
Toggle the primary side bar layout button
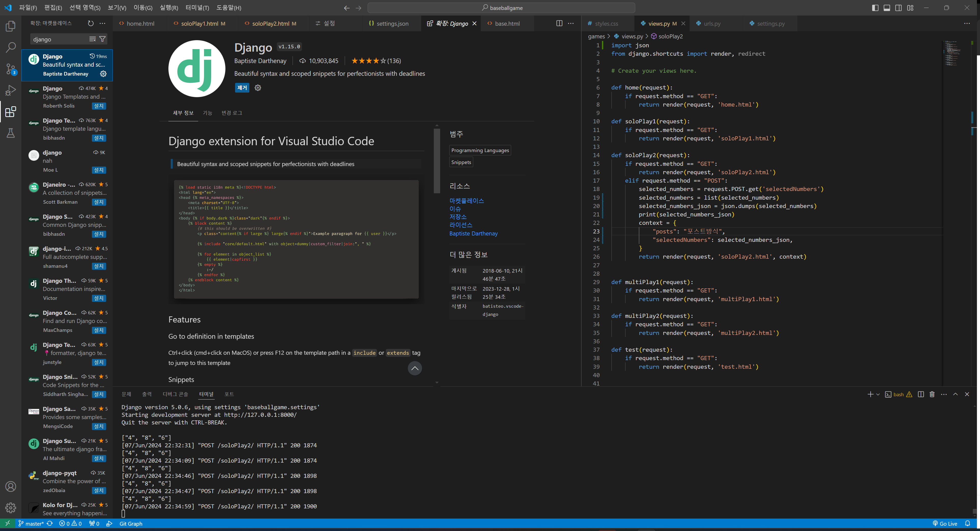(875, 8)
